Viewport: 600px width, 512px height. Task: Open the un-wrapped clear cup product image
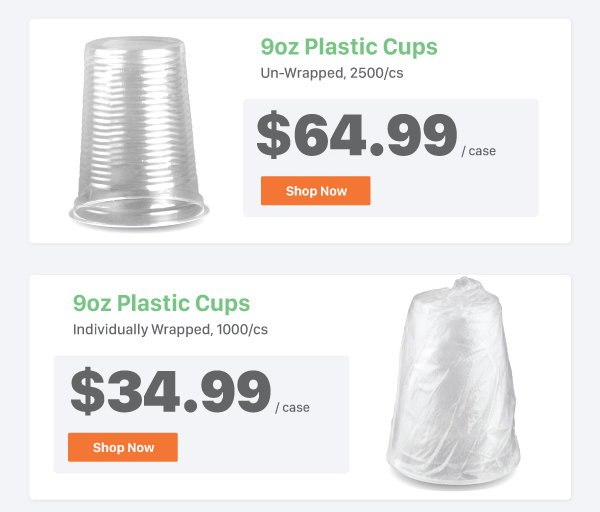[x=139, y=133]
